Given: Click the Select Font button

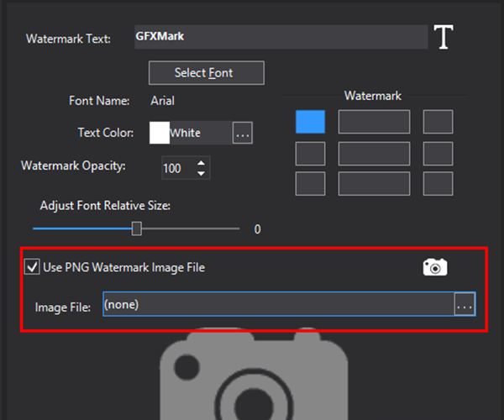Looking at the screenshot, I should (x=207, y=73).
